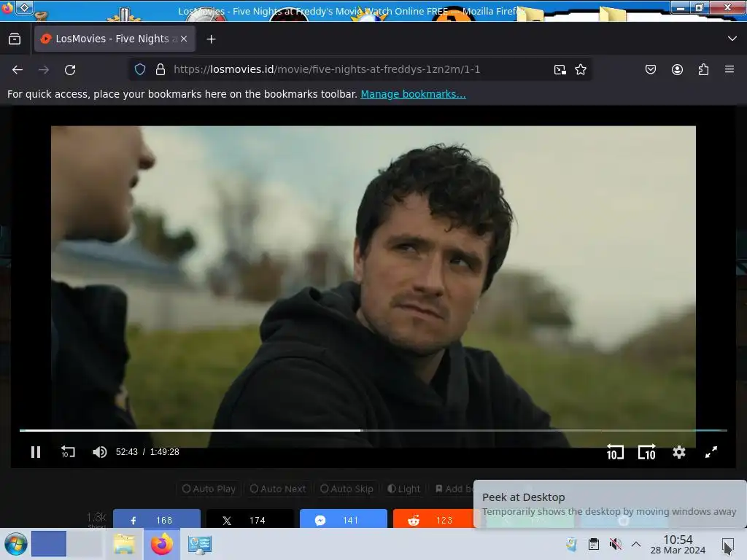Open the file manager from taskbar
Viewport: 747px width, 560px height.
point(124,544)
